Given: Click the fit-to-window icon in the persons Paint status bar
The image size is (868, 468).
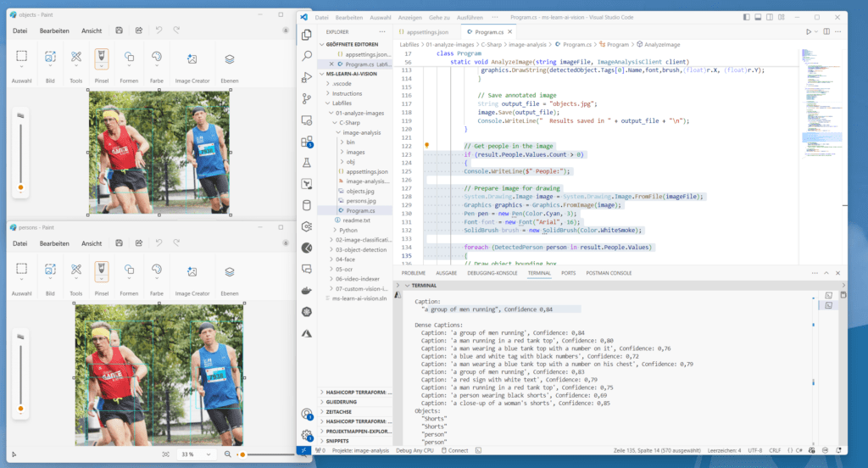Looking at the screenshot, I should [165, 454].
